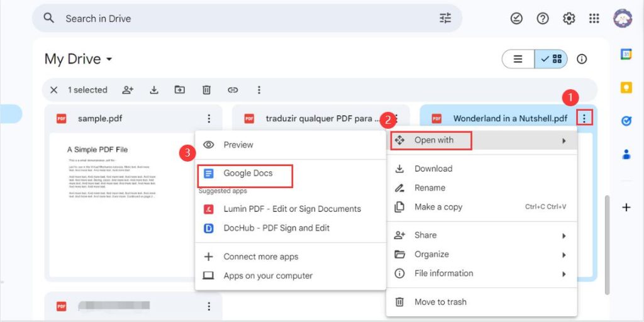The width and height of the screenshot is (644, 322).
Task: Open more actions in selection toolbar
Action: [x=258, y=90]
